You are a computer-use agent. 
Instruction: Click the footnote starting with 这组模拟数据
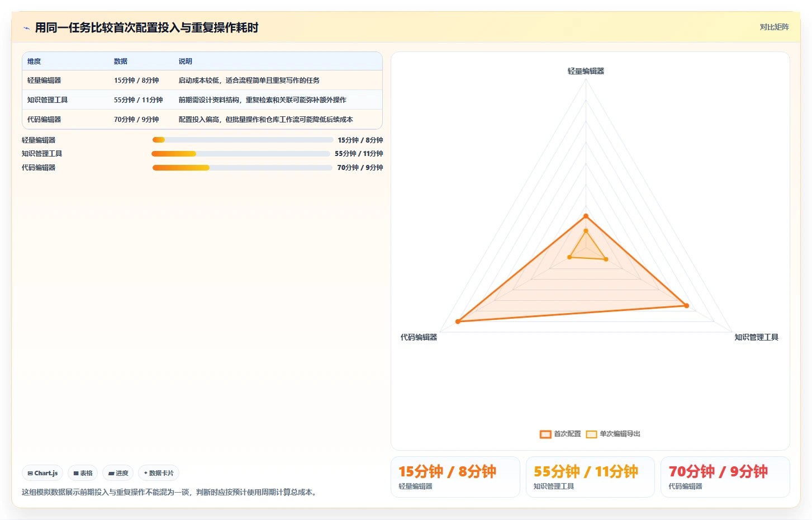pyautogui.click(x=170, y=493)
